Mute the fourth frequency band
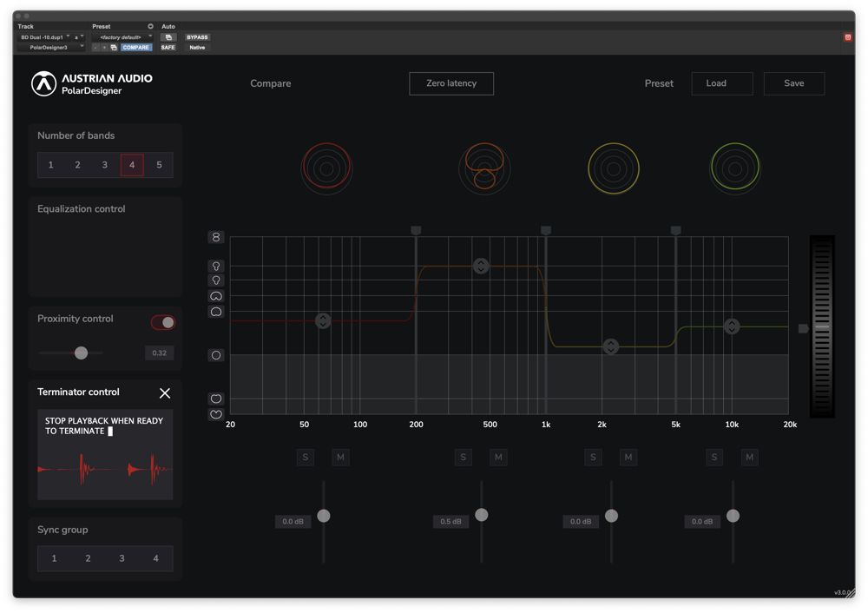Viewport: 868px width, 613px height. click(749, 457)
